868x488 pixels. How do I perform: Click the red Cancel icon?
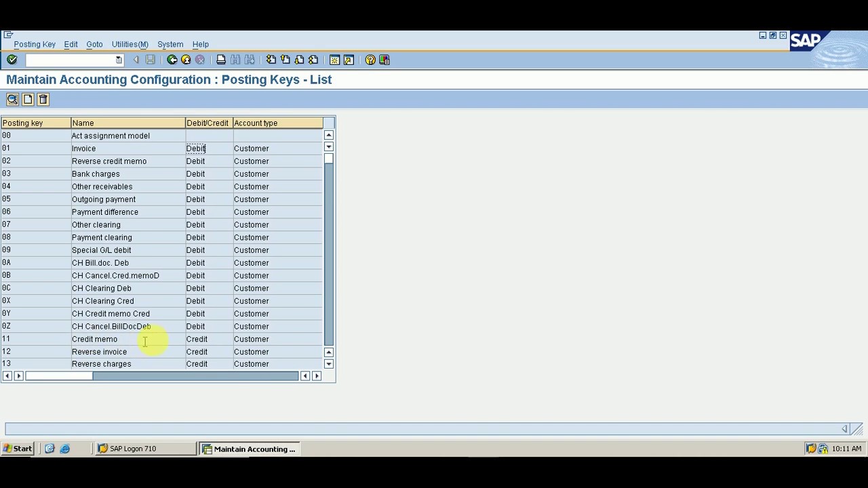pos(200,60)
